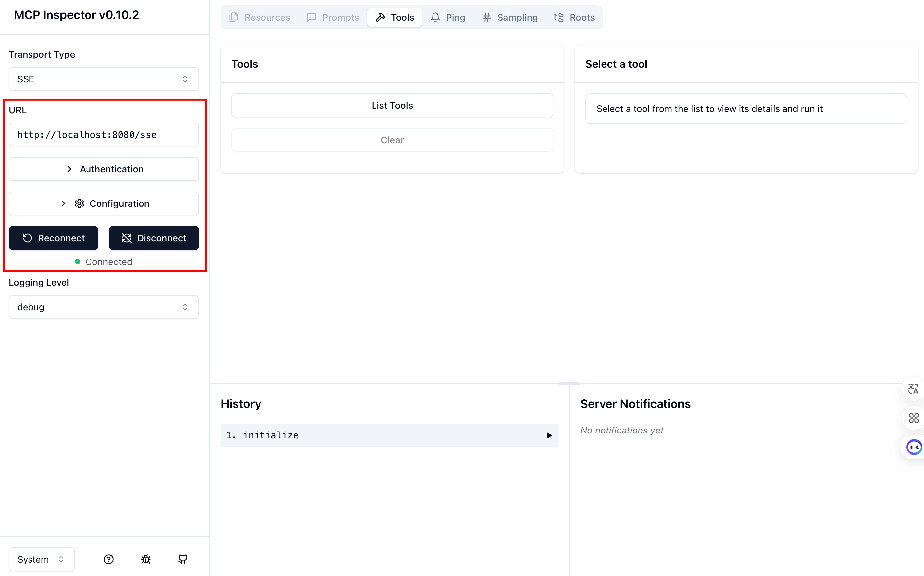
Task: Switch to the Resources tab
Action: pos(260,17)
